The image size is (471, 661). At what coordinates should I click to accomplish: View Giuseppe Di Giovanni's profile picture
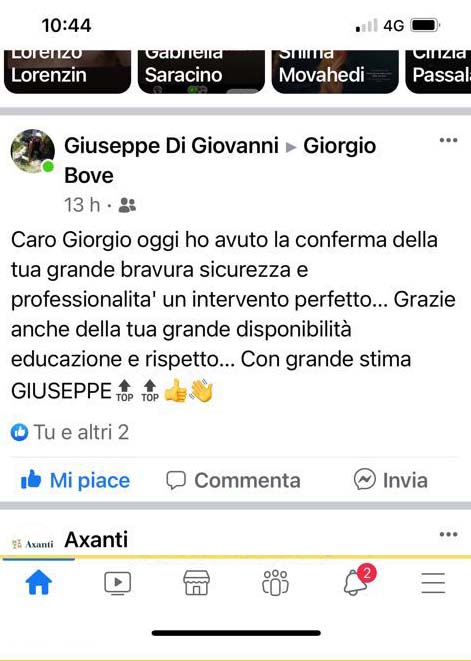pyautogui.click(x=32, y=151)
